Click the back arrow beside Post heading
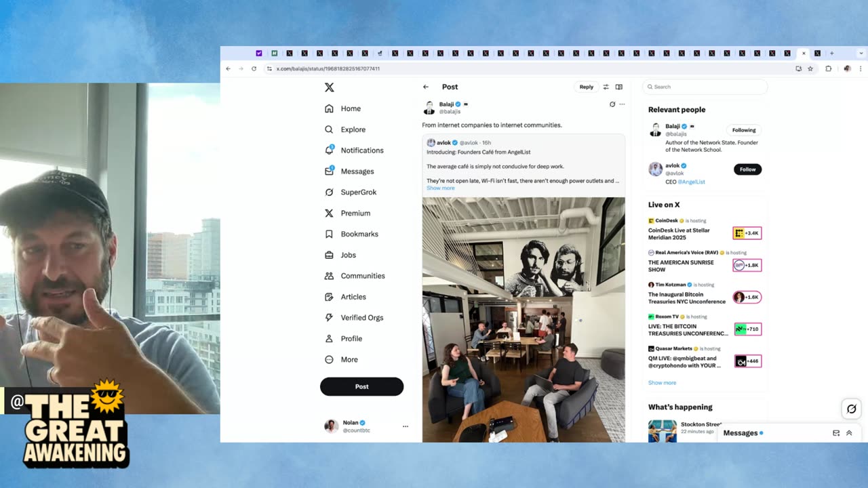The height and width of the screenshot is (488, 868). (x=426, y=87)
